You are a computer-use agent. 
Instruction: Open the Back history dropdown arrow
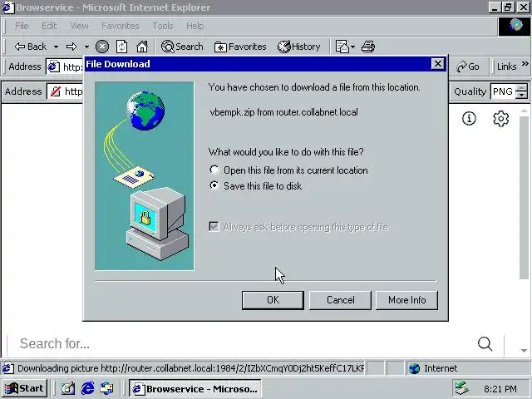click(56, 47)
